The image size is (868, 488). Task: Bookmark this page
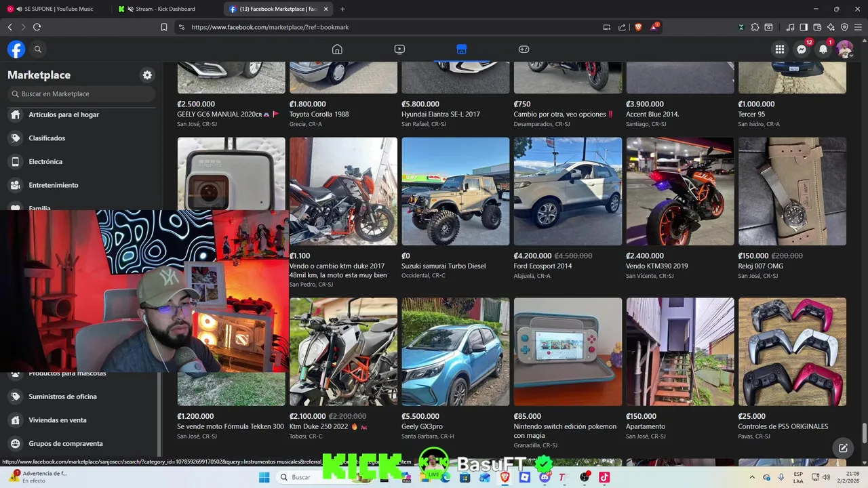coord(164,27)
